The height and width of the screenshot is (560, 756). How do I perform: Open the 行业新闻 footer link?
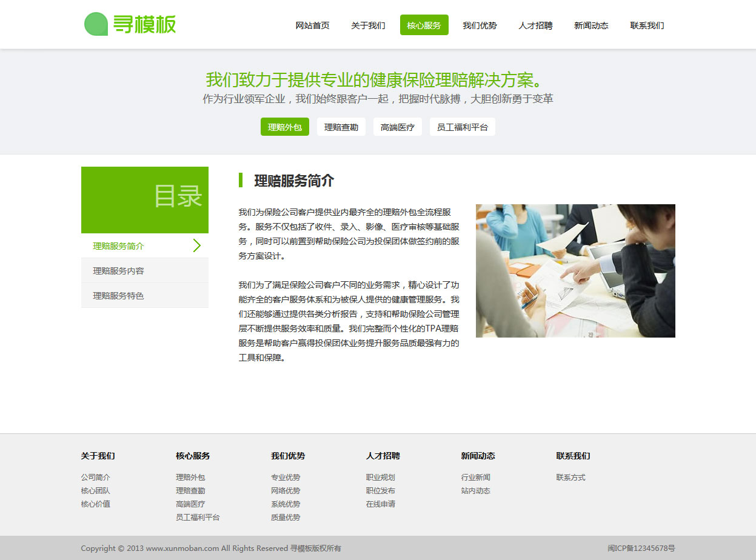pyautogui.click(x=476, y=478)
